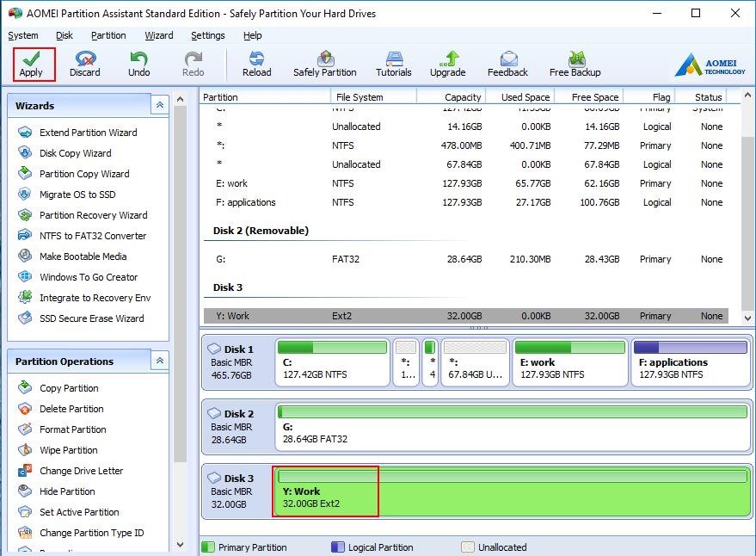Click partition list scrollbar down arrow

point(747,318)
